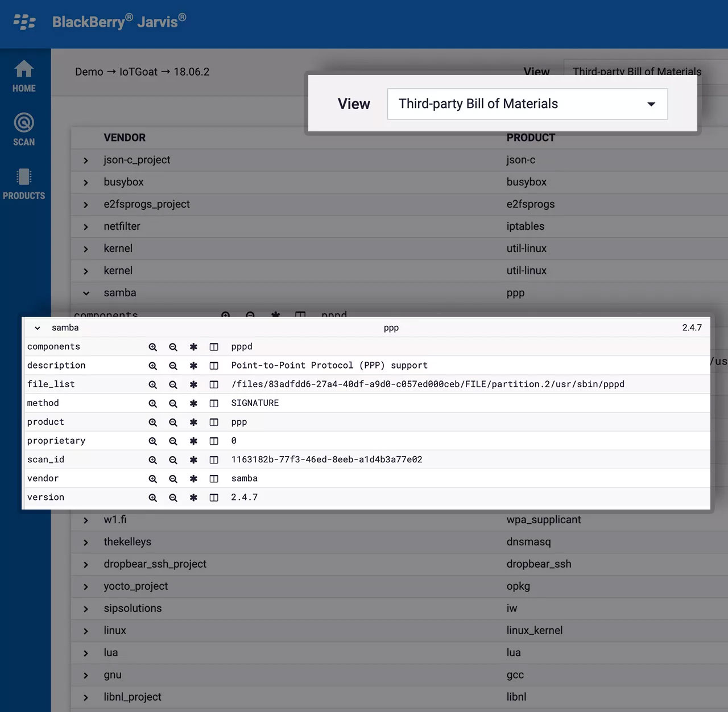Click the 18.06.2 breadcrumb link
The height and width of the screenshot is (712, 728).
[x=192, y=72]
